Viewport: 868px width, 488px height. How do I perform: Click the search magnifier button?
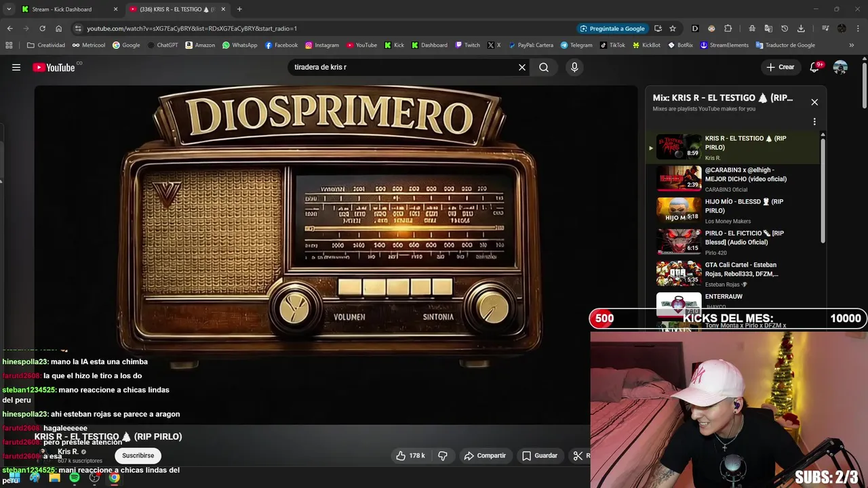[544, 67]
